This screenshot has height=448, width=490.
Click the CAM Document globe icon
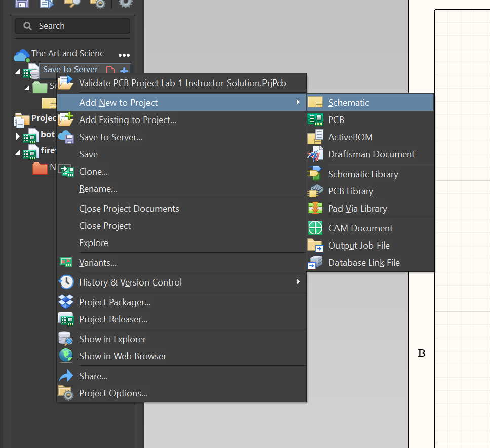tap(315, 228)
